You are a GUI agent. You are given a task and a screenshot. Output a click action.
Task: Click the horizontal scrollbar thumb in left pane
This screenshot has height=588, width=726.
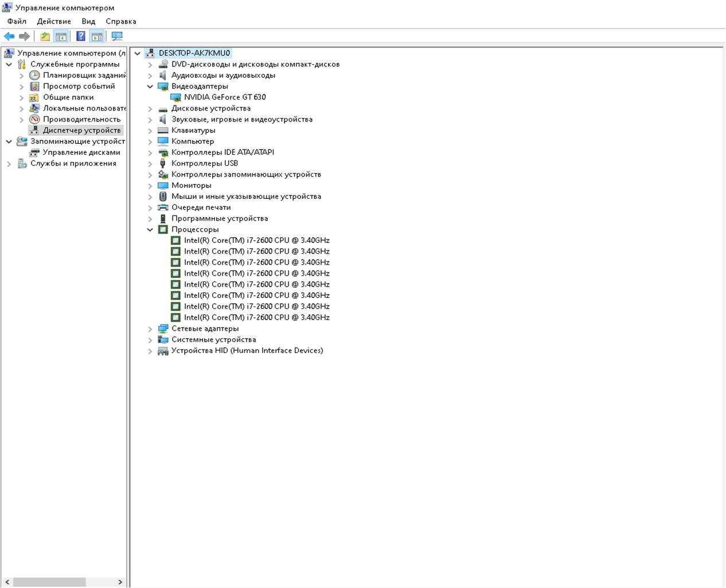pyautogui.click(x=49, y=582)
